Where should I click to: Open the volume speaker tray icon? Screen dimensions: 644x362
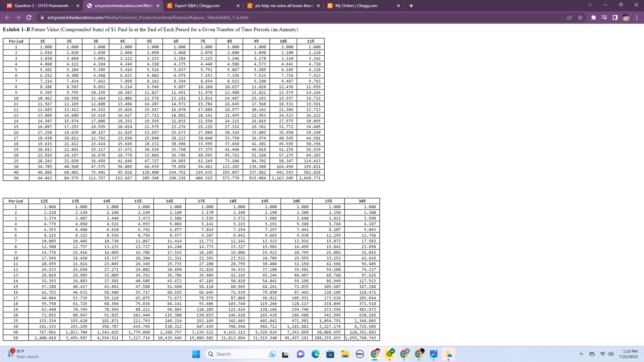tap(611, 354)
